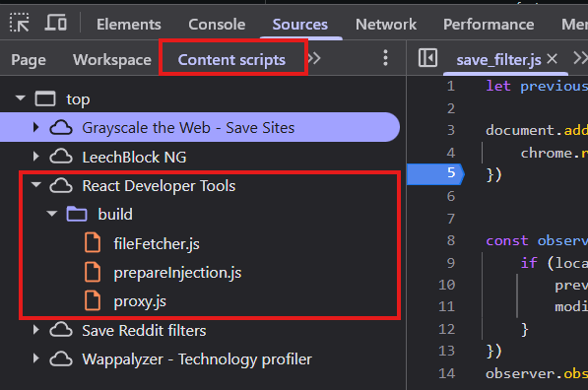Viewport: 588px width, 390px height.
Task: Collapse the build folder
Action: 52,214
